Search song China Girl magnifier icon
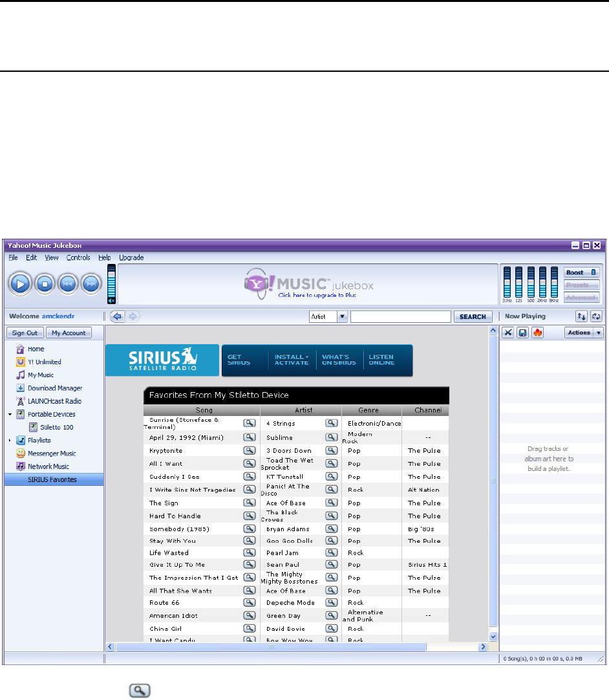 250,628
